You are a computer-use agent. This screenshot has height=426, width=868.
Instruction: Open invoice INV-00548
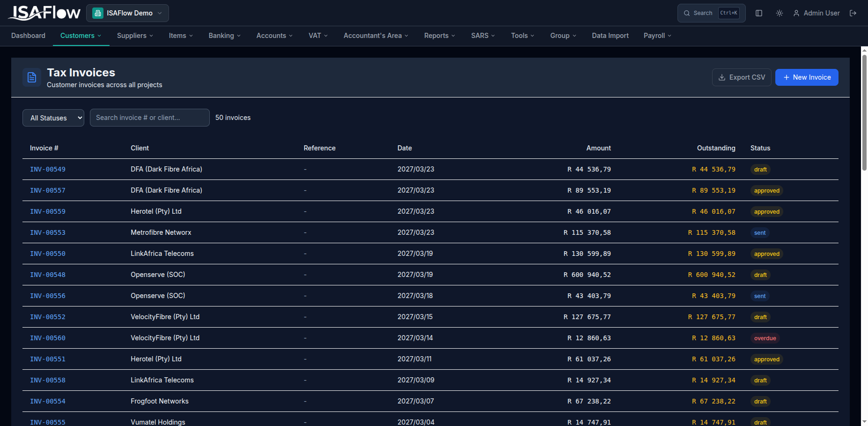pos(48,275)
